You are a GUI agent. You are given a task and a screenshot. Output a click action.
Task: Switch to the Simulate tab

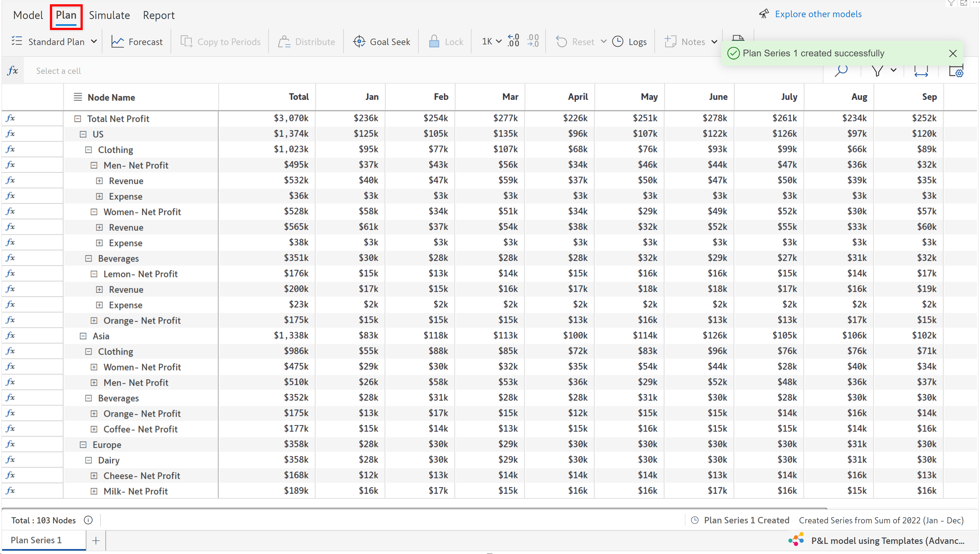pos(109,15)
